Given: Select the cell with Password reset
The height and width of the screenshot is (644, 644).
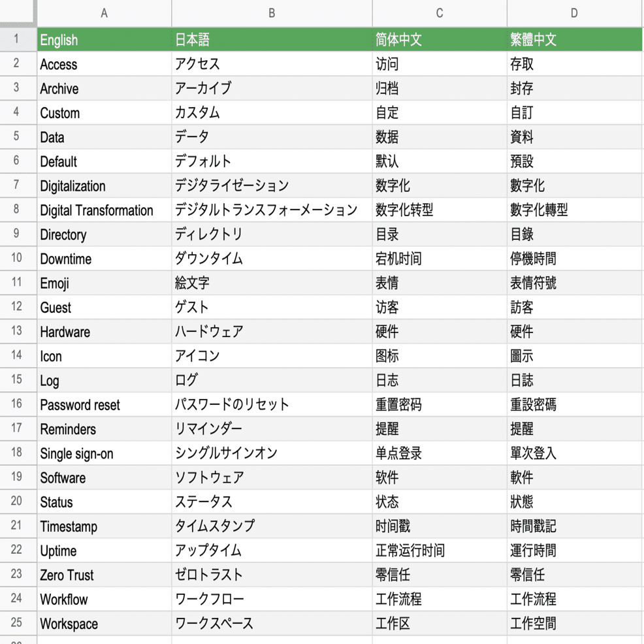Looking at the screenshot, I should 105,404.
